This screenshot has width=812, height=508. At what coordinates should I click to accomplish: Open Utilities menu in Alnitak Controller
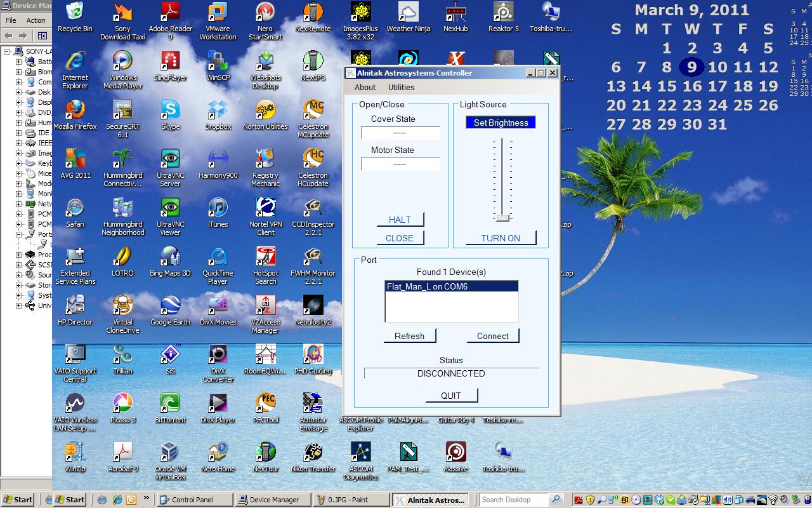pyautogui.click(x=401, y=88)
